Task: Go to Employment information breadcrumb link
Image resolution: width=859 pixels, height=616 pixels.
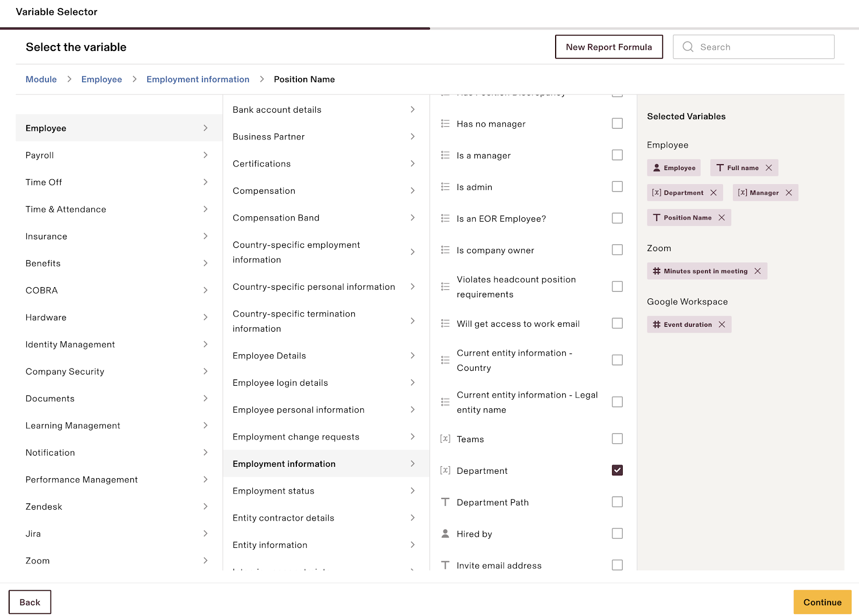Action: click(x=198, y=79)
